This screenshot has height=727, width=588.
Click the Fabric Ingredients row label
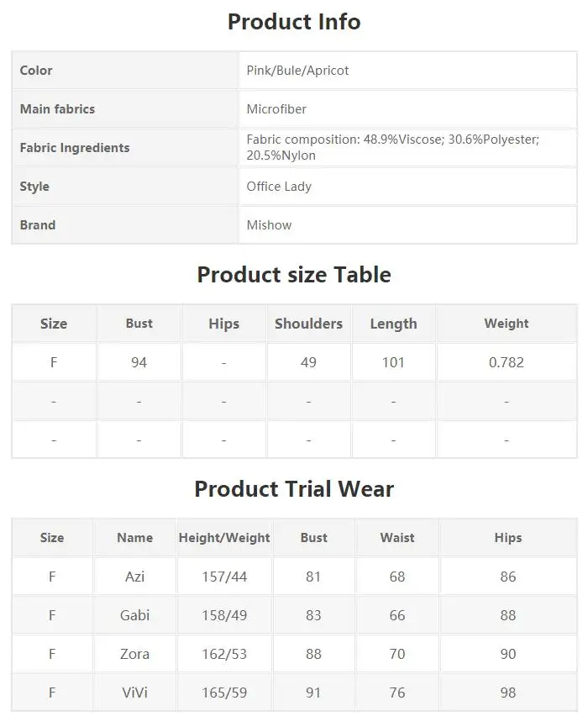pyautogui.click(x=75, y=147)
